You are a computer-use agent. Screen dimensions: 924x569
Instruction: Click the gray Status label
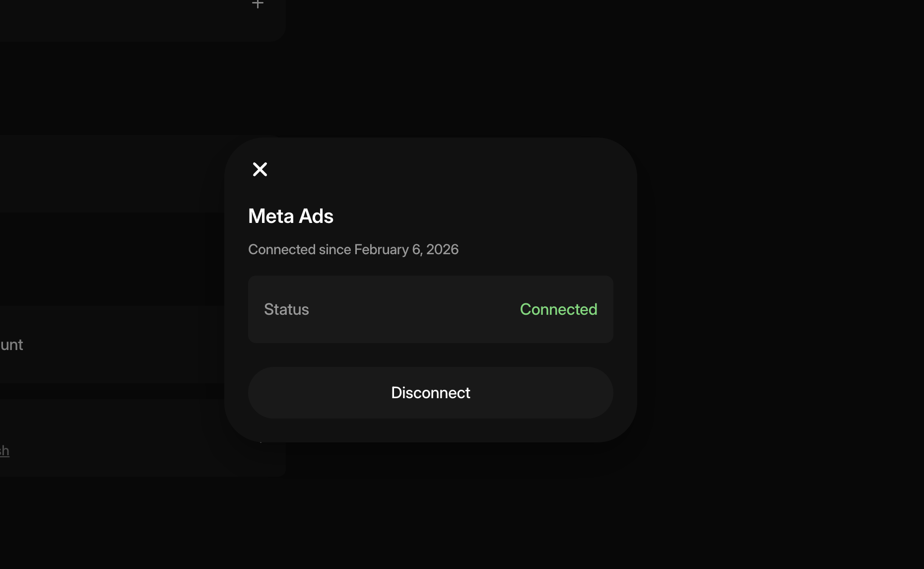point(286,309)
